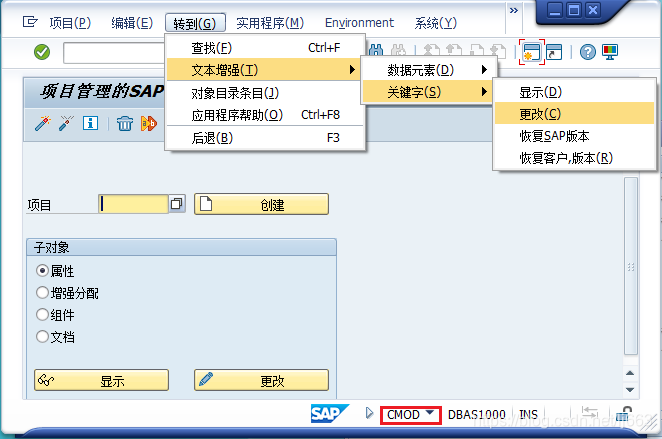Open a new session window icon
Screen dimensions: 662x439
click(532, 52)
